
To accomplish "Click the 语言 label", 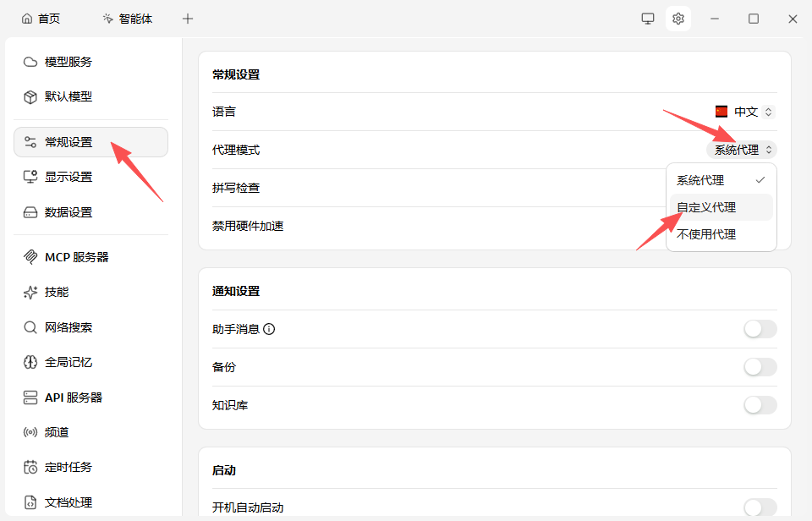I will (x=223, y=112).
